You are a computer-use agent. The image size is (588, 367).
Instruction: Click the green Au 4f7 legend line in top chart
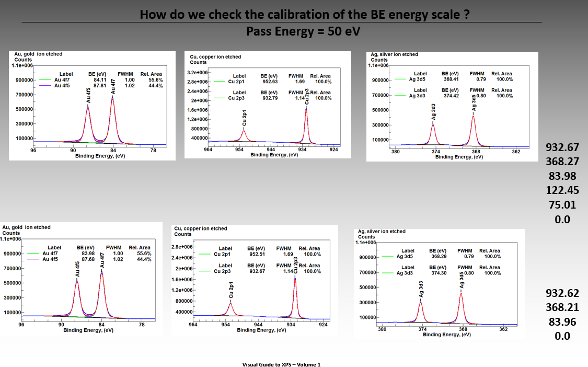46,80
